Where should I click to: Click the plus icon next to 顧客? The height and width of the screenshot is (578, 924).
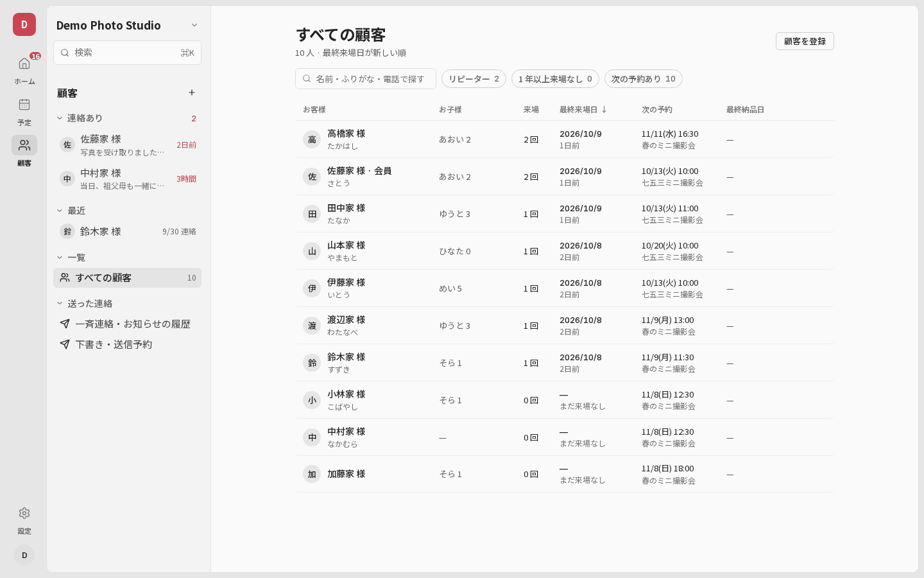pos(192,92)
